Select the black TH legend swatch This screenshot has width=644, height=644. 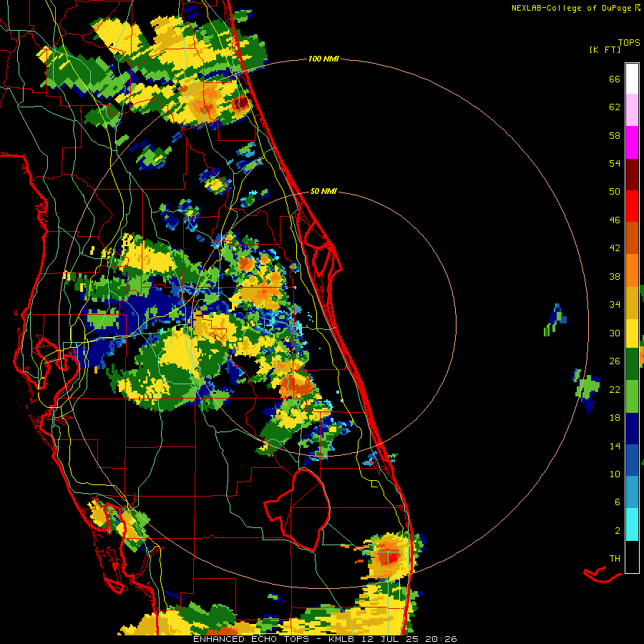point(632,557)
